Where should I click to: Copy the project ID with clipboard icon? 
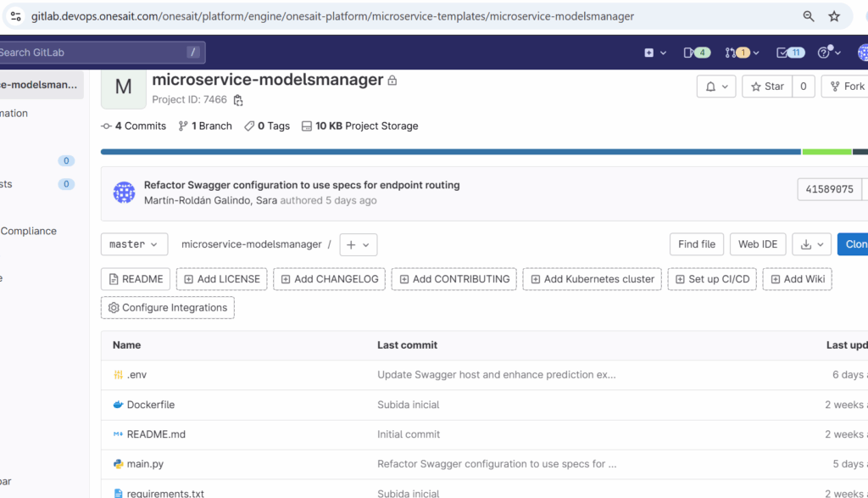238,100
